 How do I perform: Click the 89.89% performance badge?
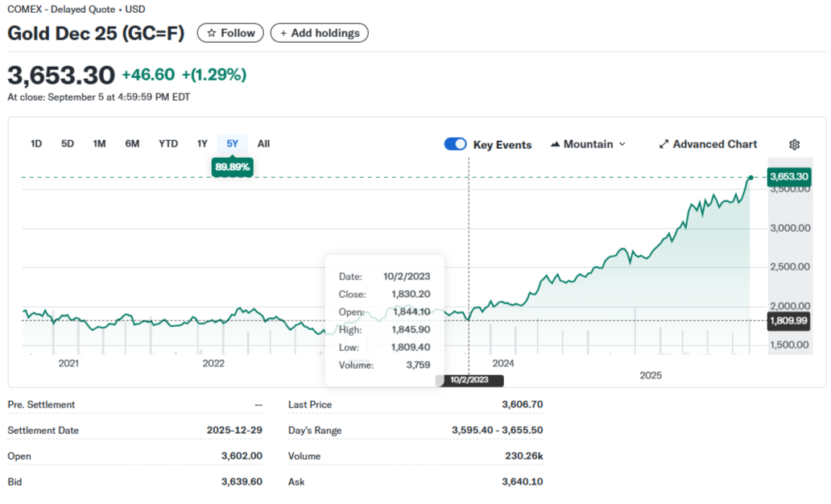233,167
